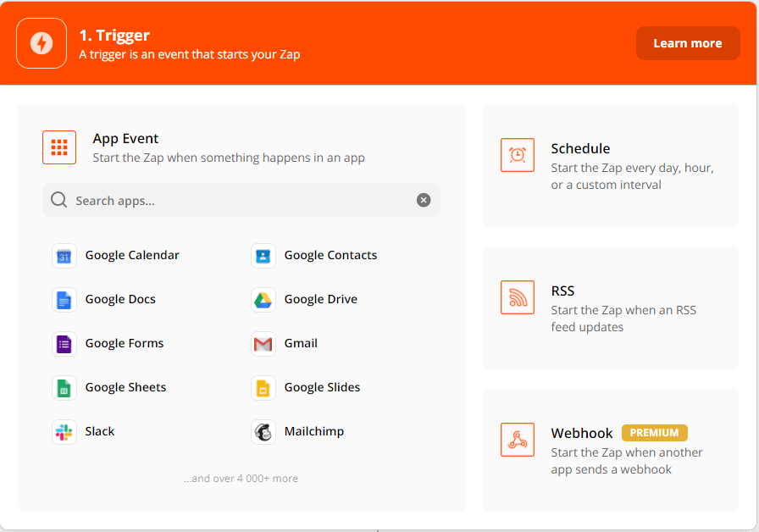The height and width of the screenshot is (532, 759).
Task: Click "Start the Zap when another app sends" description
Action: click(627, 461)
